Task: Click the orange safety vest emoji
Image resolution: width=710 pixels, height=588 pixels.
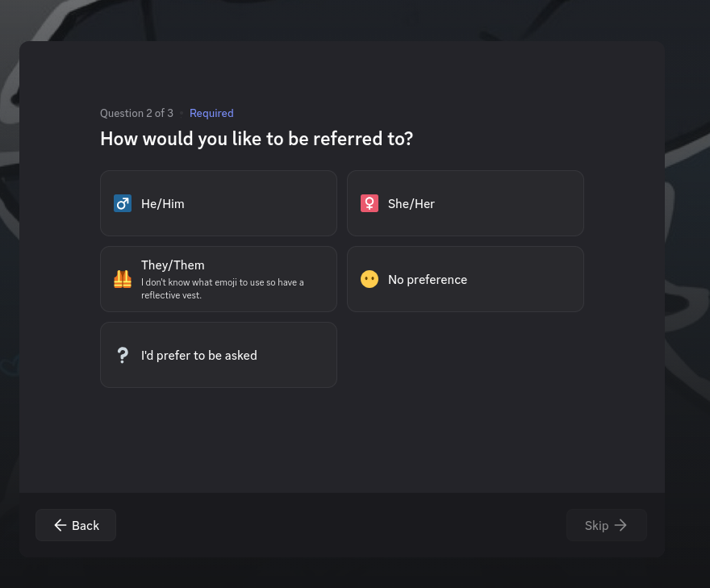Action: 123,279
